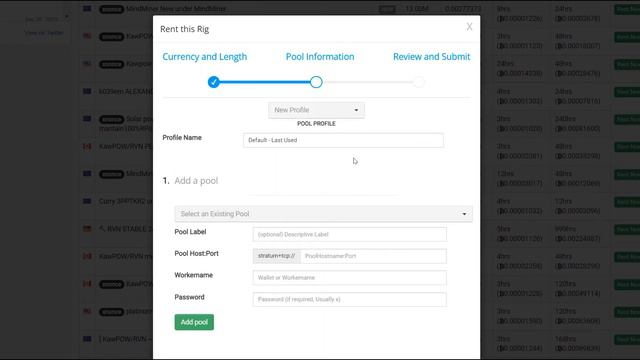Screen dimensions: 640x360
Task: Click the stratum+tcp:// protocol prefix
Action: pyautogui.click(x=276, y=256)
